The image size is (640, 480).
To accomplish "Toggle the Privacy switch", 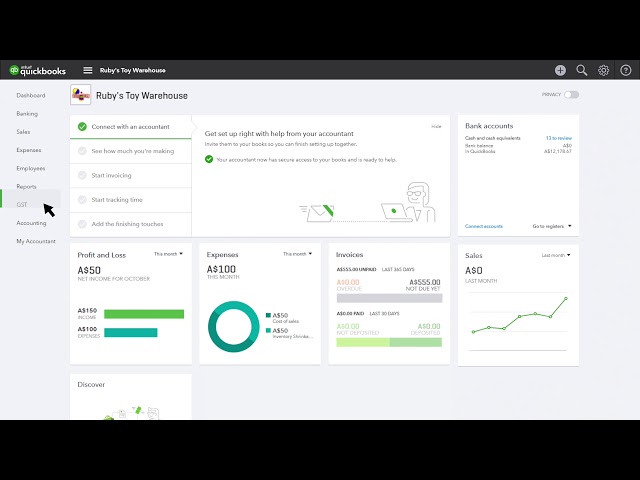I will (x=571, y=95).
